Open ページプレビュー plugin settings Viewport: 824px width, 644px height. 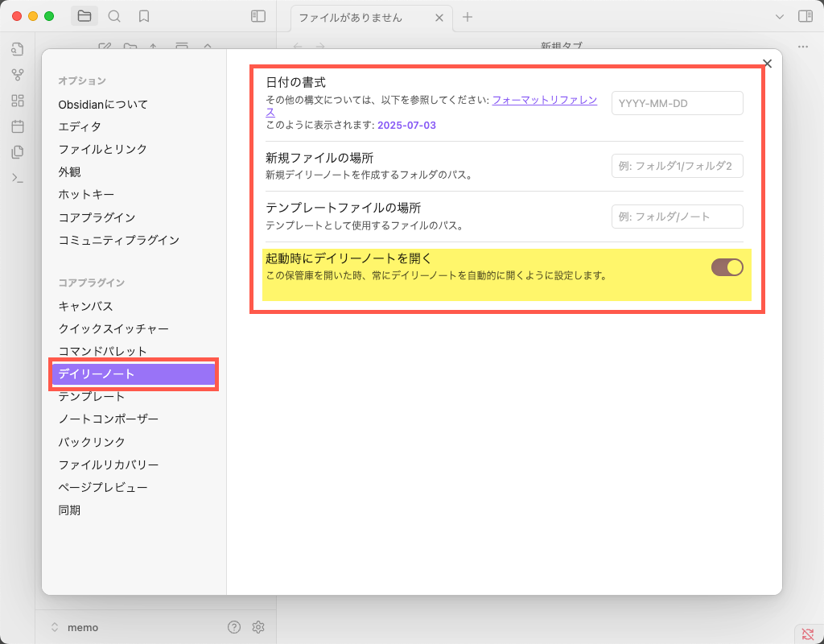[x=103, y=487]
